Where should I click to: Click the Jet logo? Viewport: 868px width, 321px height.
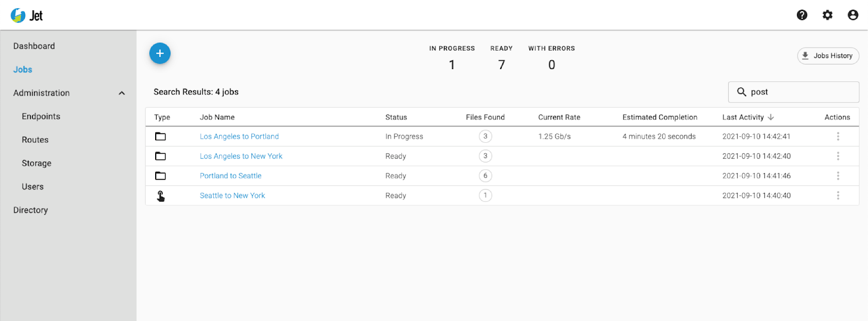pyautogui.click(x=27, y=15)
